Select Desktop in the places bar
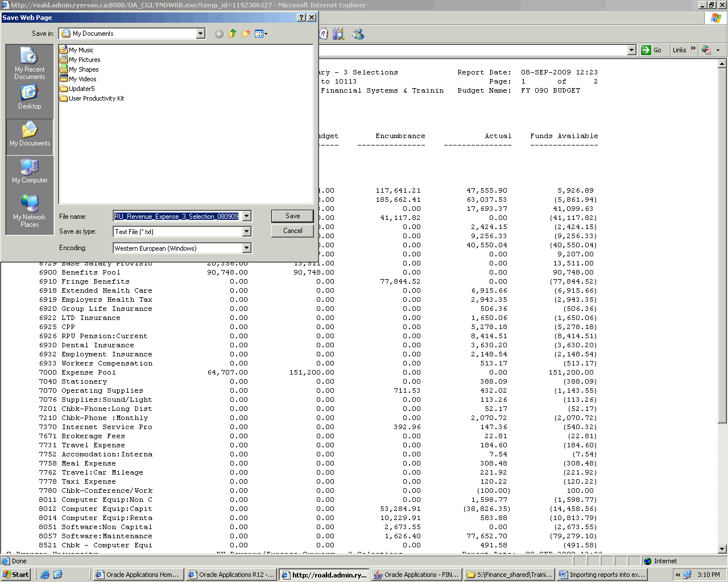The image size is (728, 582). pos(30,97)
